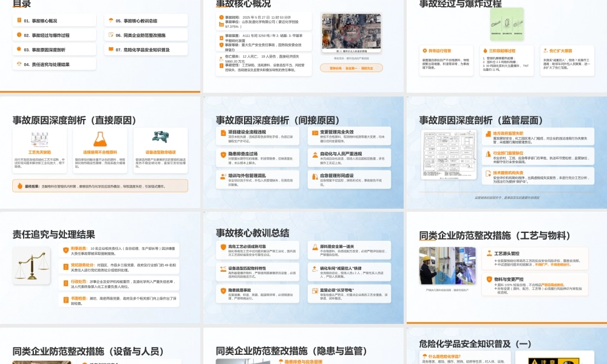This screenshot has height=364, width=607.
Task: Select the 危险化学品安全知识普及(一) heading
Action: tap(475, 343)
